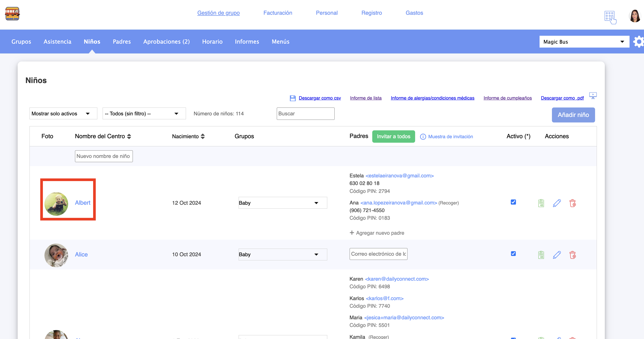The height and width of the screenshot is (339, 644).
Task: Expand the Todos (sin filtro) filter
Action: [x=144, y=114]
